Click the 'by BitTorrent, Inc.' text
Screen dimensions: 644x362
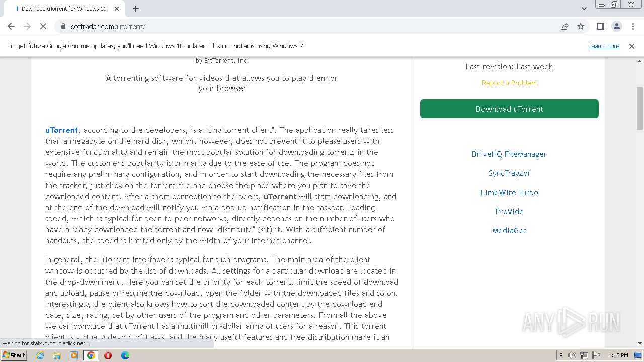tap(222, 61)
